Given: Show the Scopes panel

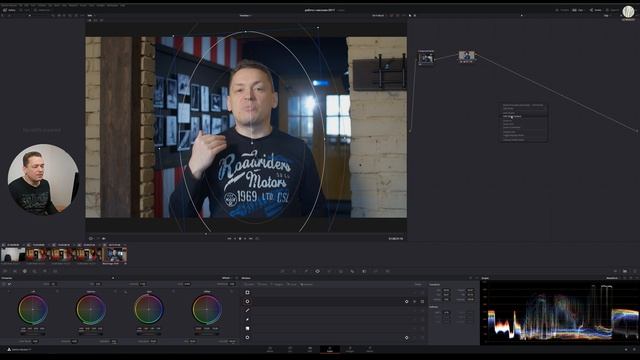Looking at the screenshot, I should (x=625, y=271).
